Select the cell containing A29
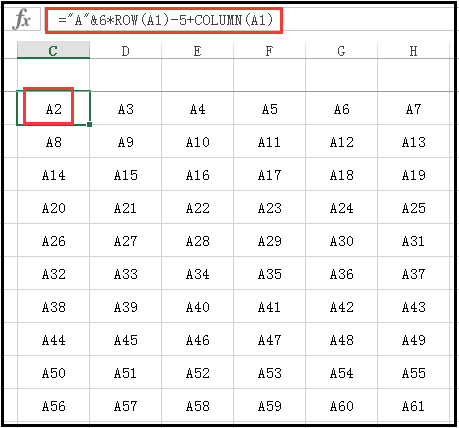The height and width of the screenshot is (428, 459). 269,240
